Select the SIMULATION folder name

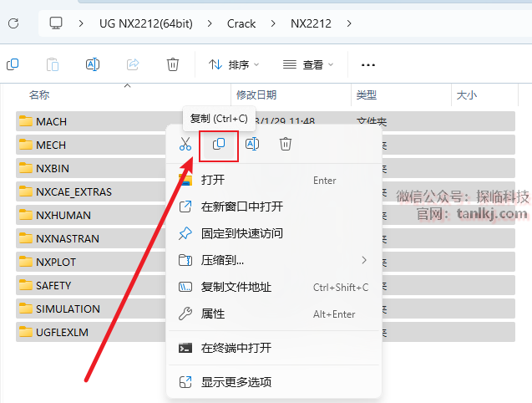[x=68, y=309]
